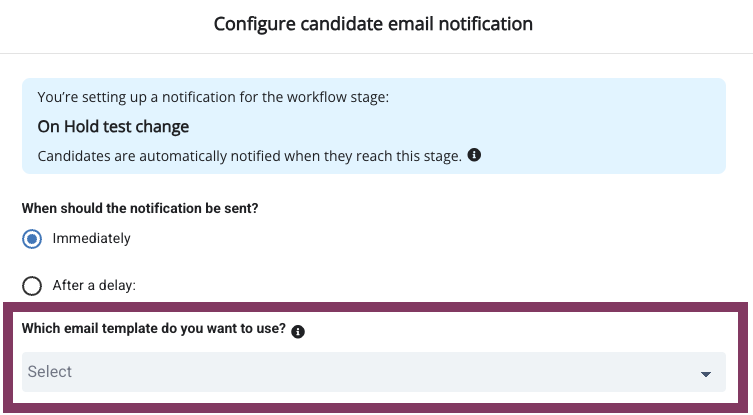Click the 'When should the notification be sent?' heading

click(x=140, y=208)
